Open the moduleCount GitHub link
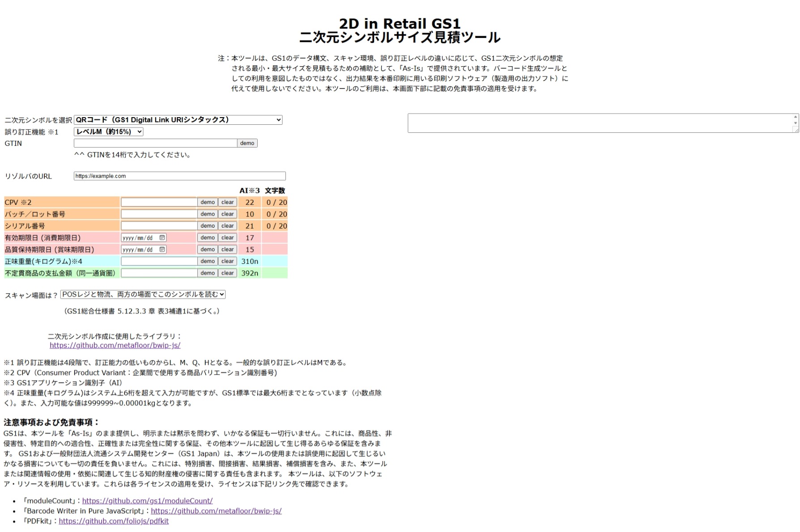The height and width of the screenshot is (532, 800). (x=148, y=500)
